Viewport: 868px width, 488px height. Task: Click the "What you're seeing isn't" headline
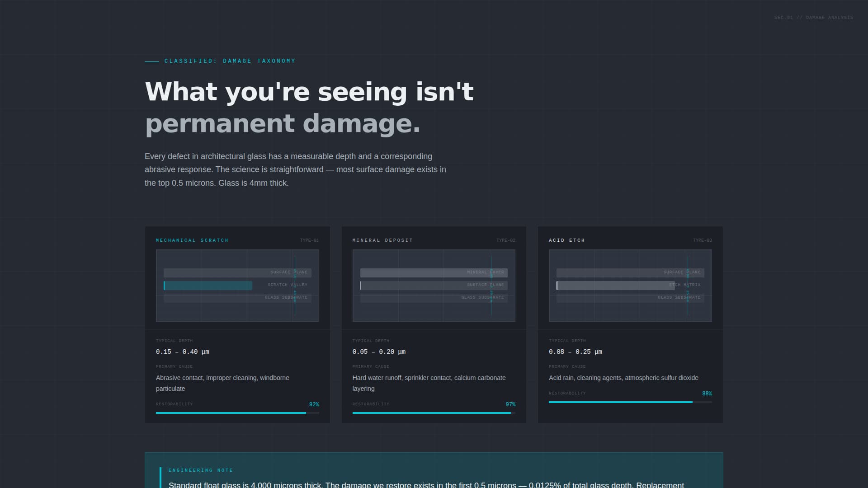click(309, 92)
